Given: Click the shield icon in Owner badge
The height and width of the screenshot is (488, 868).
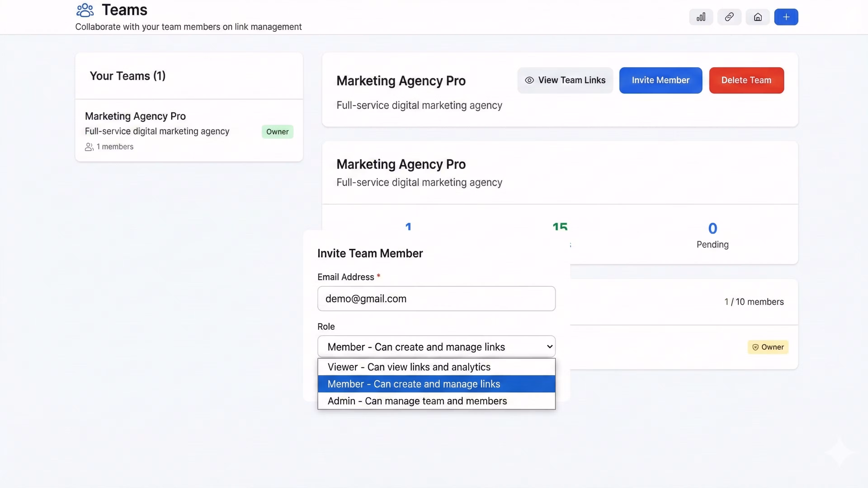Looking at the screenshot, I should tap(755, 347).
